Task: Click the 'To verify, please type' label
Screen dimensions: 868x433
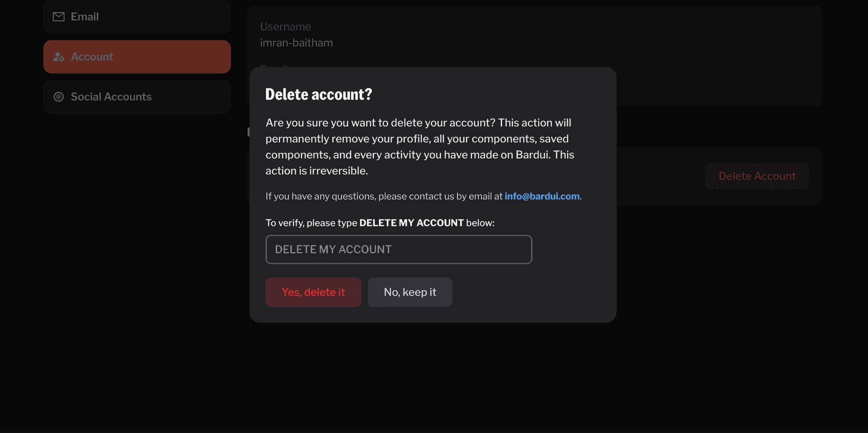Action: click(311, 223)
